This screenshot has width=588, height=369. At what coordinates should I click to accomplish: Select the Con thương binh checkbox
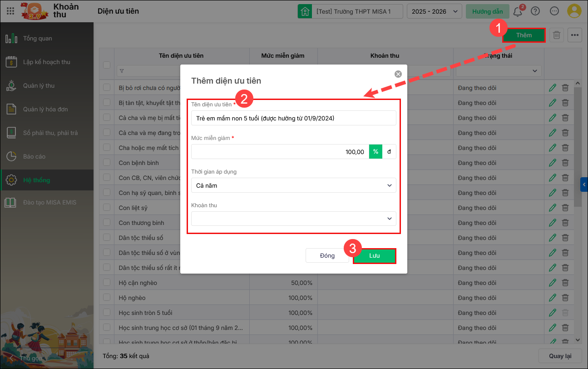pyautogui.click(x=107, y=223)
